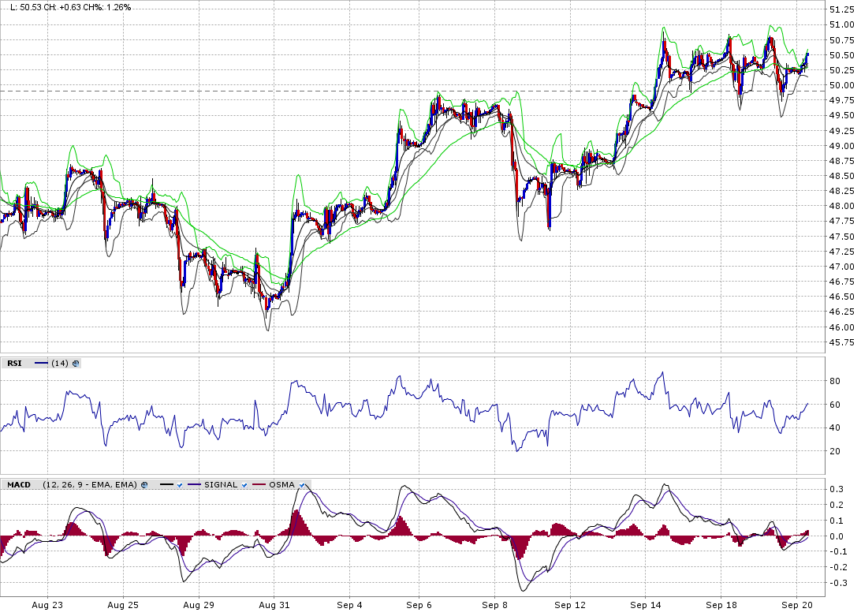This screenshot has height=616, width=861.
Task: Toggle the SIGNAL line checkbox
Action: (244, 484)
